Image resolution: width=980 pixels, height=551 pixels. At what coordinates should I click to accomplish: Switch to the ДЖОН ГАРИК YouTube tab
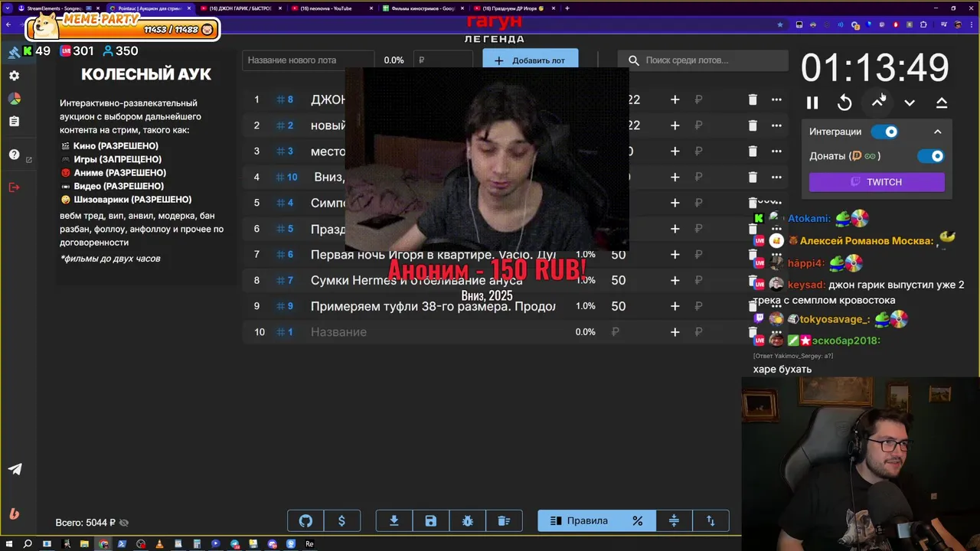(240, 8)
